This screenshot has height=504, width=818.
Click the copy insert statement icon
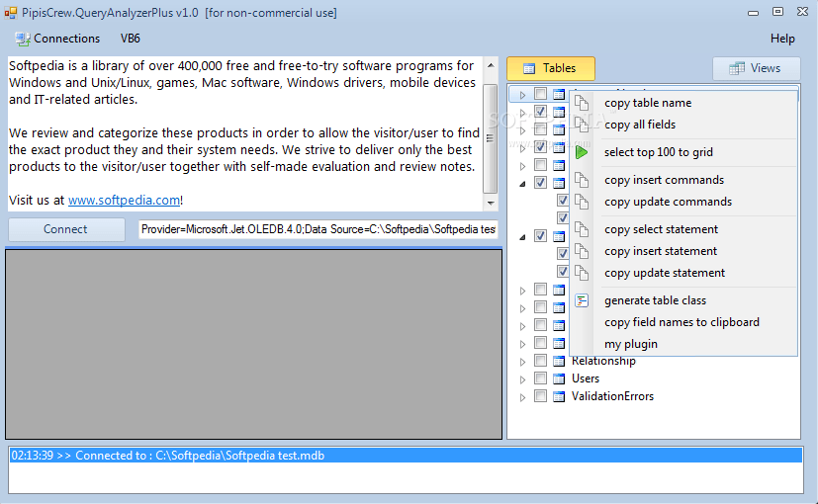click(x=582, y=251)
